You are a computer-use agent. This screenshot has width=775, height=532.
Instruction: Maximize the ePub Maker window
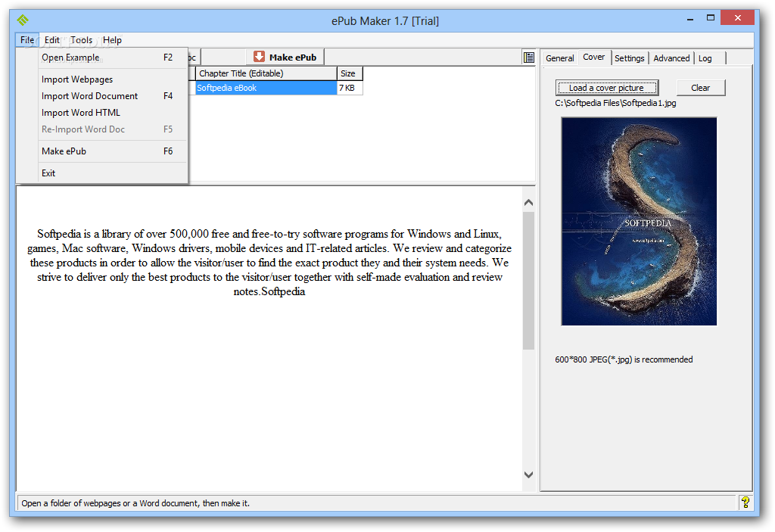[710, 18]
